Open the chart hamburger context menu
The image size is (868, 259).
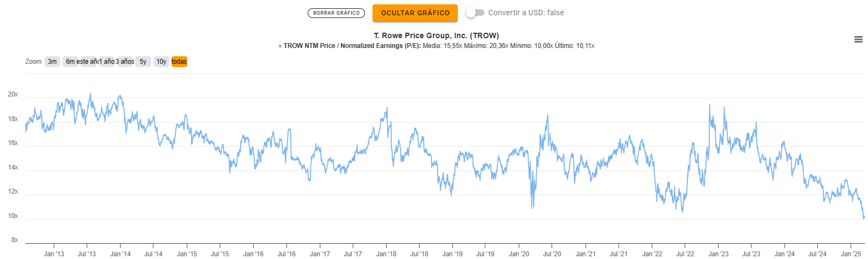858,39
